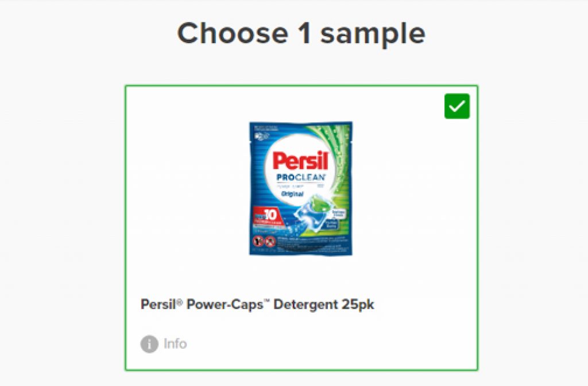Screen dimensions: 588x386
Task: Click the gray info circle icon
Action: (149, 344)
